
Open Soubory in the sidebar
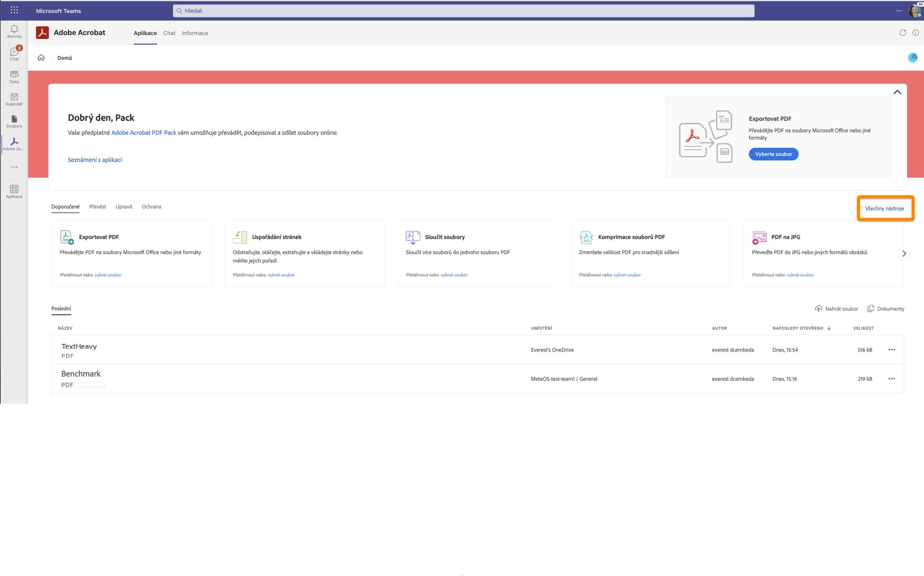(14, 121)
